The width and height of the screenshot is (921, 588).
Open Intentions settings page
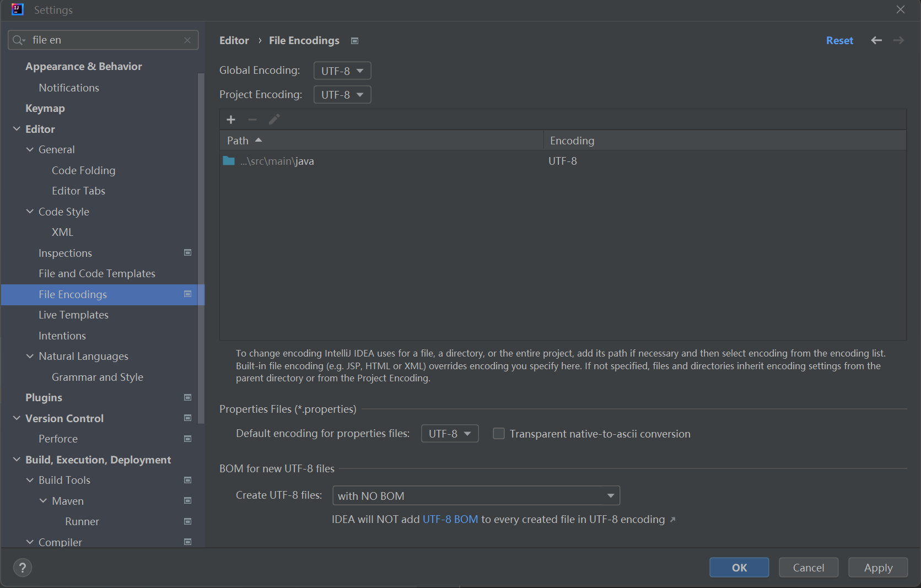[x=62, y=336]
